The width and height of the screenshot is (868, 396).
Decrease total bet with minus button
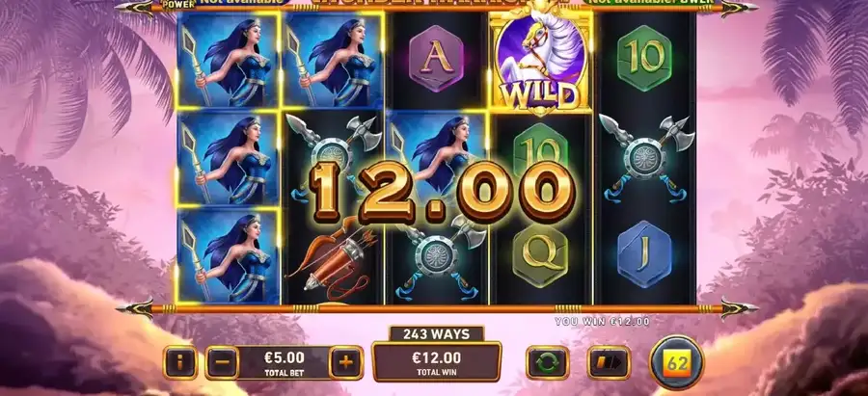pos(223,363)
